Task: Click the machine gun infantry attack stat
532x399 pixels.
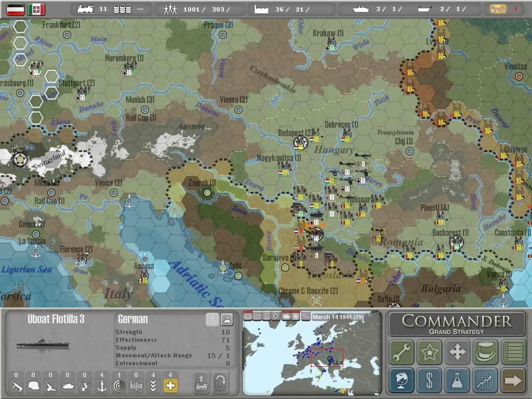Action: pyautogui.click(x=16, y=385)
